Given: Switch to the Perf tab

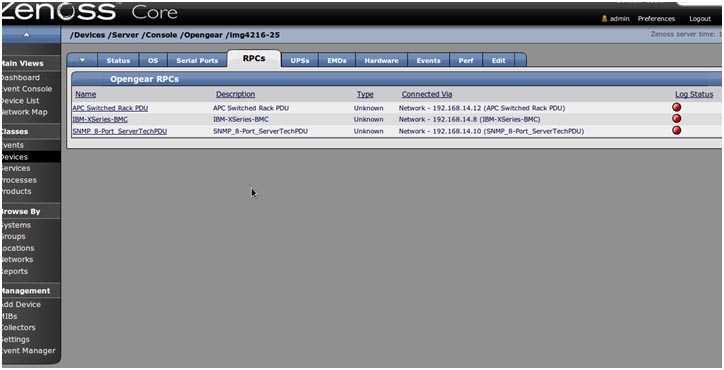Looking at the screenshot, I should pyautogui.click(x=466, y=61).
